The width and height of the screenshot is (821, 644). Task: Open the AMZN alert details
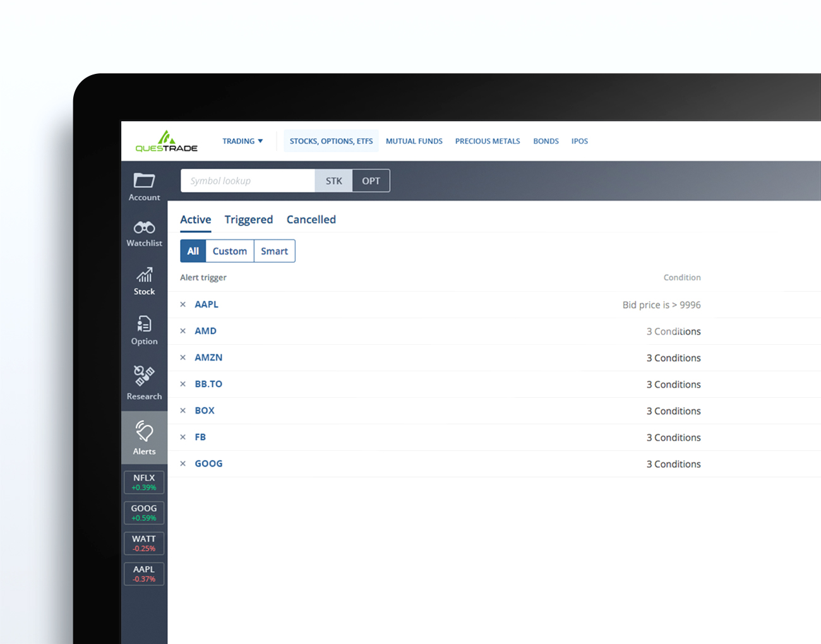tap(208, 357)
